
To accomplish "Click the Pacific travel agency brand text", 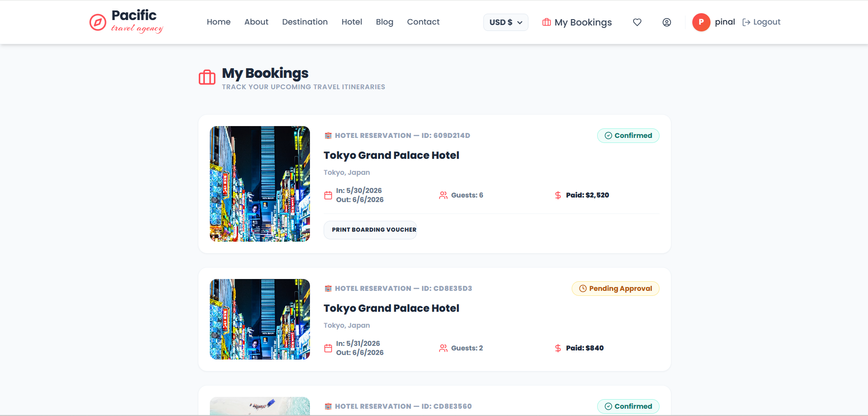I will pyautogui.click(x=137, y=21).
